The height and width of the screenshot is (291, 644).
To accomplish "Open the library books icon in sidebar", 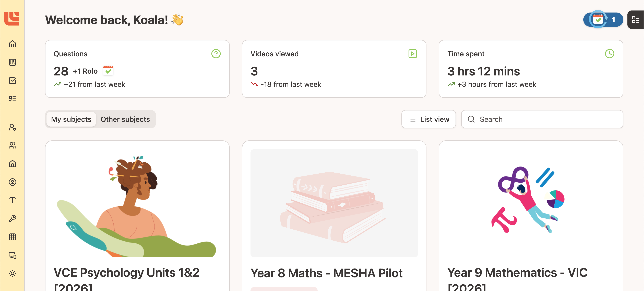I will pos(13,62).
